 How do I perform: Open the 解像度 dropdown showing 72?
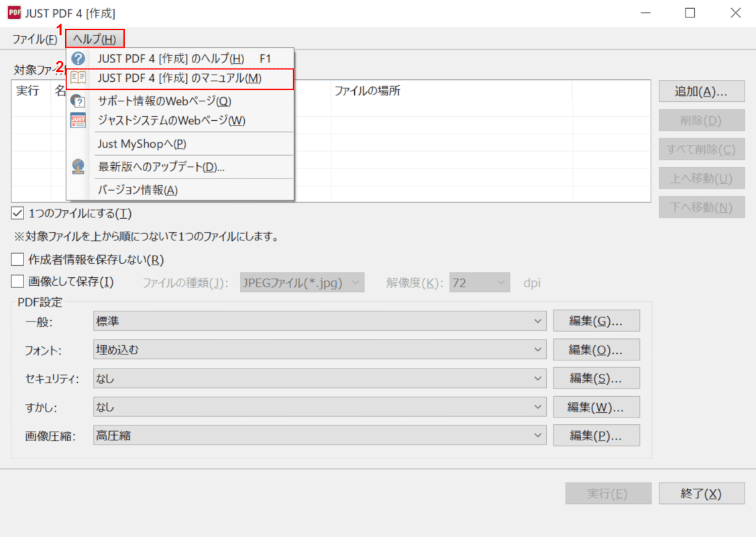[x=479, y=283]
